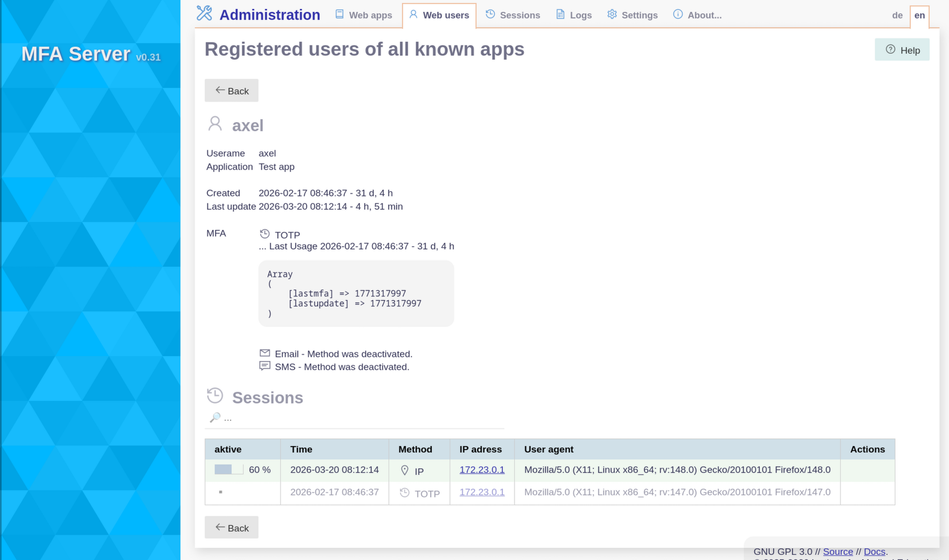Screen dimensions: 949x560
Task: Click the user icon beside axel heading
Action: [x=215, y=124]
